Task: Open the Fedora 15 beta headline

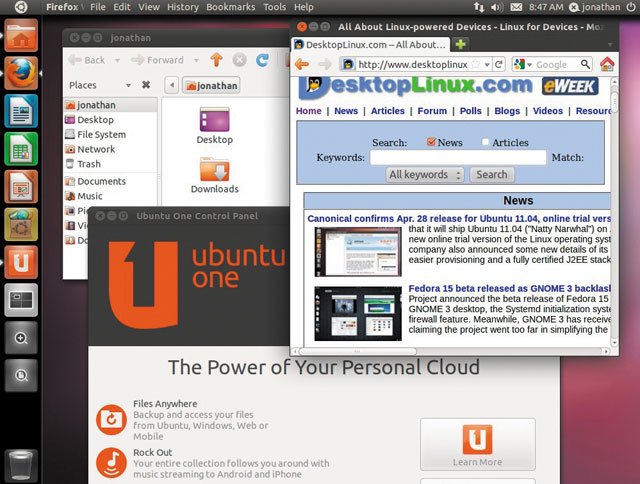Action: click(509, 289)
